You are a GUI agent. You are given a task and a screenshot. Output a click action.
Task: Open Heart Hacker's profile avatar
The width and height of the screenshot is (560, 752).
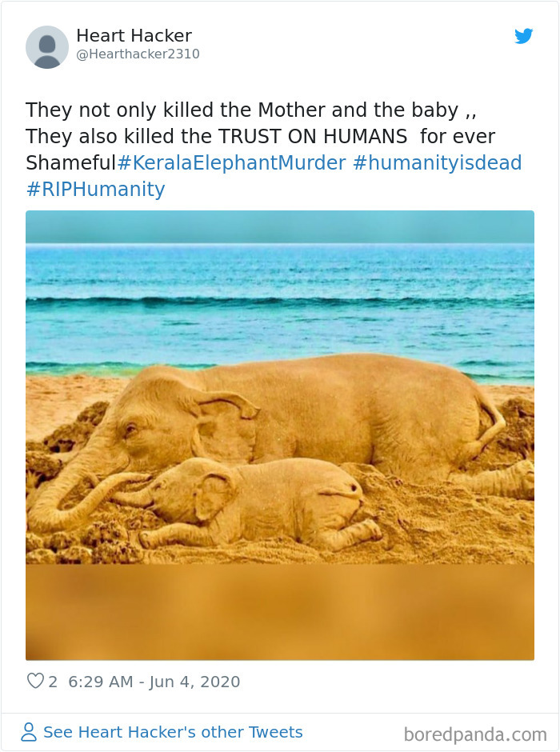(48, 46)
